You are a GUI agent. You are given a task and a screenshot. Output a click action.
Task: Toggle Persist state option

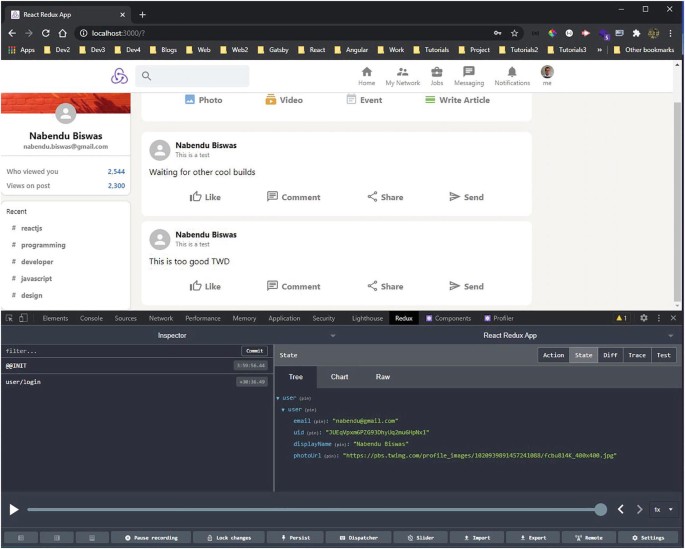(x=298, y=538)
